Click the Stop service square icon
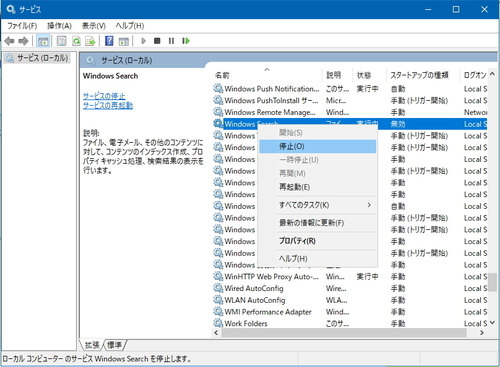 point(157,41)
